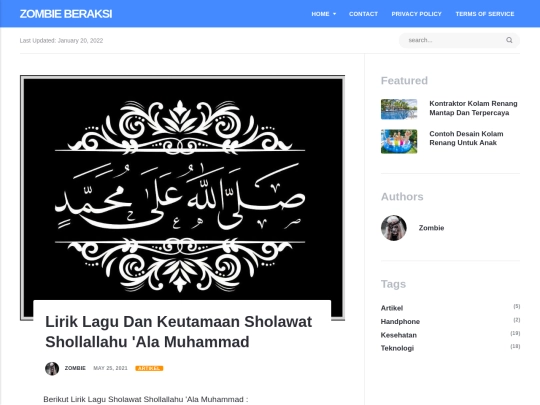Open the Privacy Policy page
Viewport: 540px width, 405px height.
(416, 14)
